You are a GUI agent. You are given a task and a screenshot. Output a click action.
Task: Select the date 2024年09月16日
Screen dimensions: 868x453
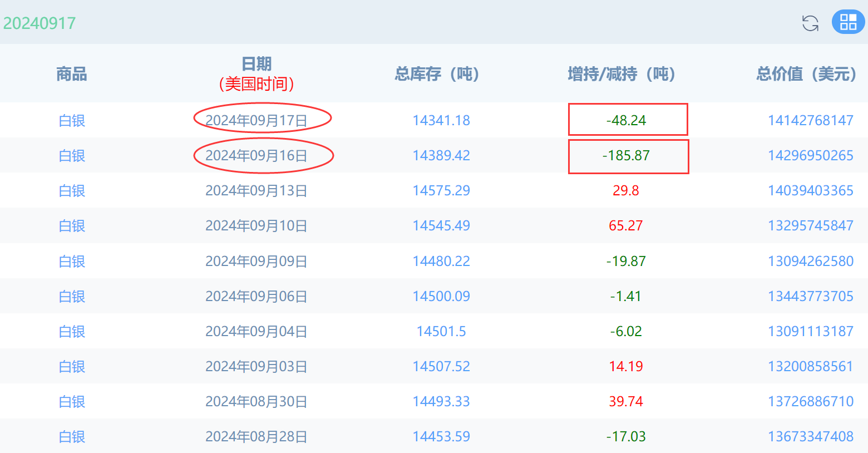tap(257, 156)
